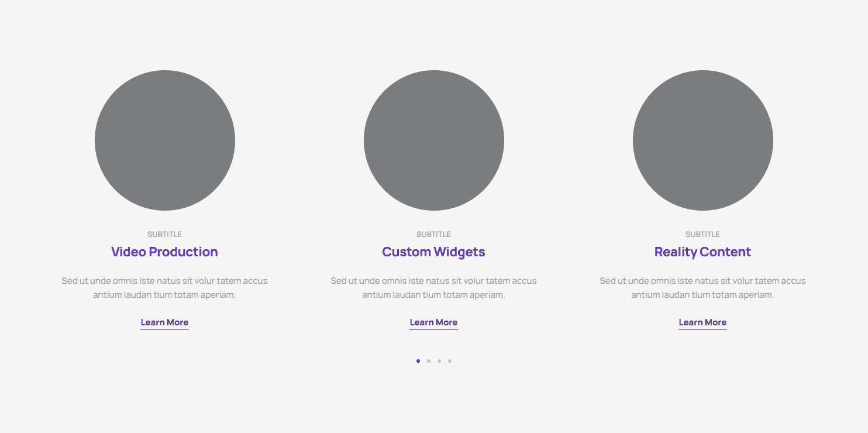Click the Reality Content heading
868x433 pixels.
click(702, 252)
